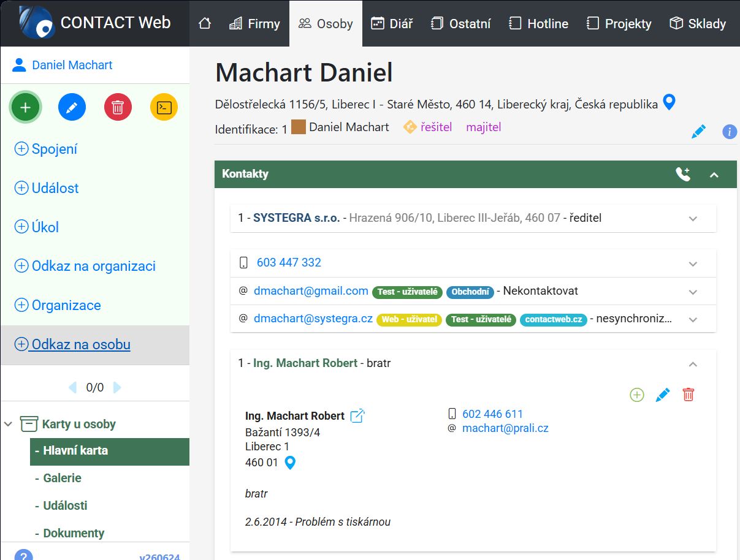Open the info icon beside header pencil
740x560 pixels.
pyautogui.click(x=729, y=131)
